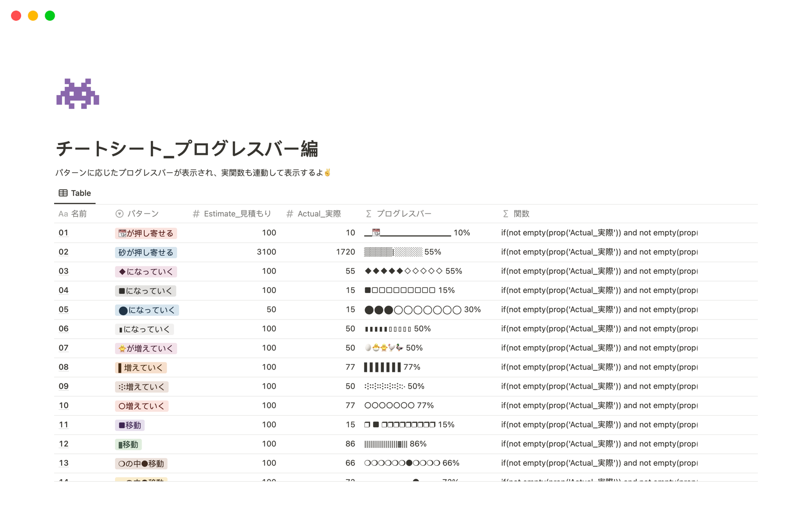Click the sigma icon on 関数 column

coord(505,214)
